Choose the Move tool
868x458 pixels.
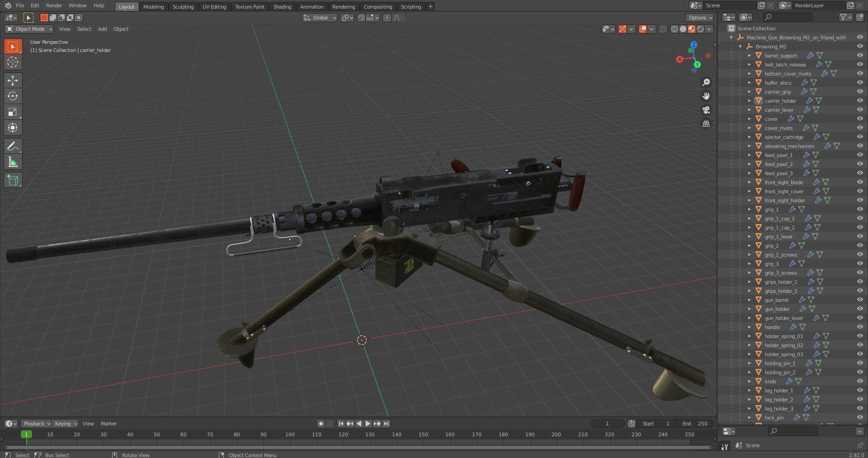pos(13,81)
